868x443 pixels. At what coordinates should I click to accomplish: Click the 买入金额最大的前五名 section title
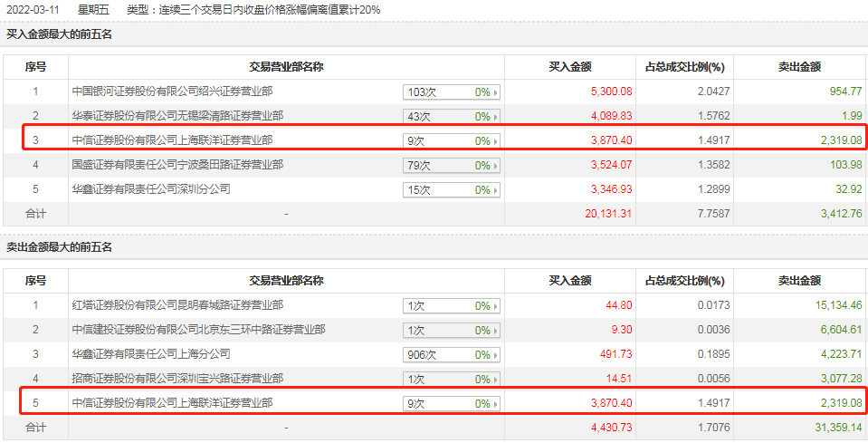(x=59, y=34)
